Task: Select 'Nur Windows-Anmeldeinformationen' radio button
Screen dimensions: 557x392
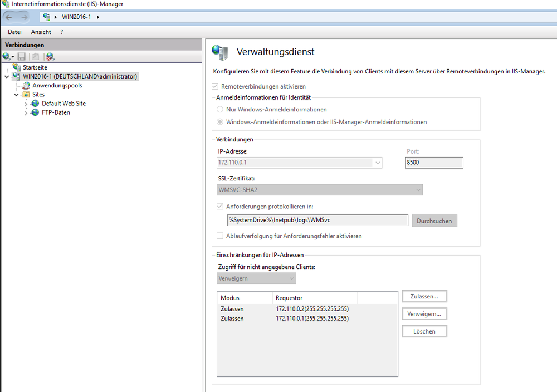Action: click(x=221, y=110)
